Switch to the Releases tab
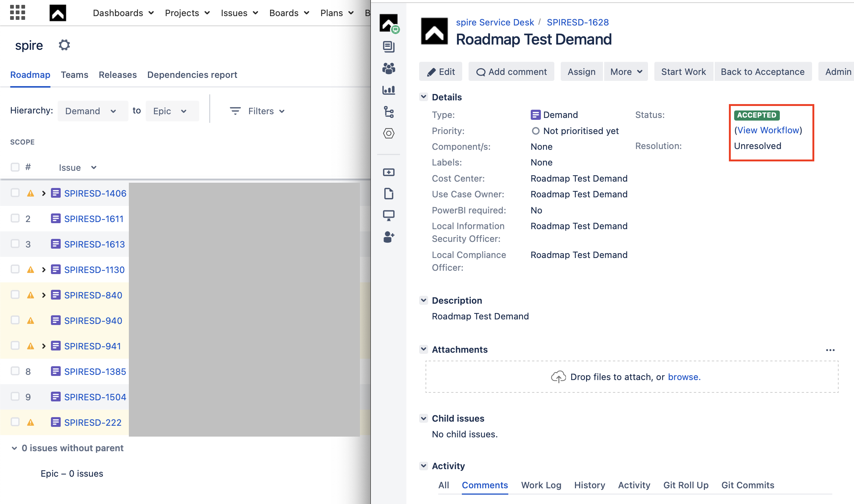This screenshot has height=504, width=854. (118, 75)
